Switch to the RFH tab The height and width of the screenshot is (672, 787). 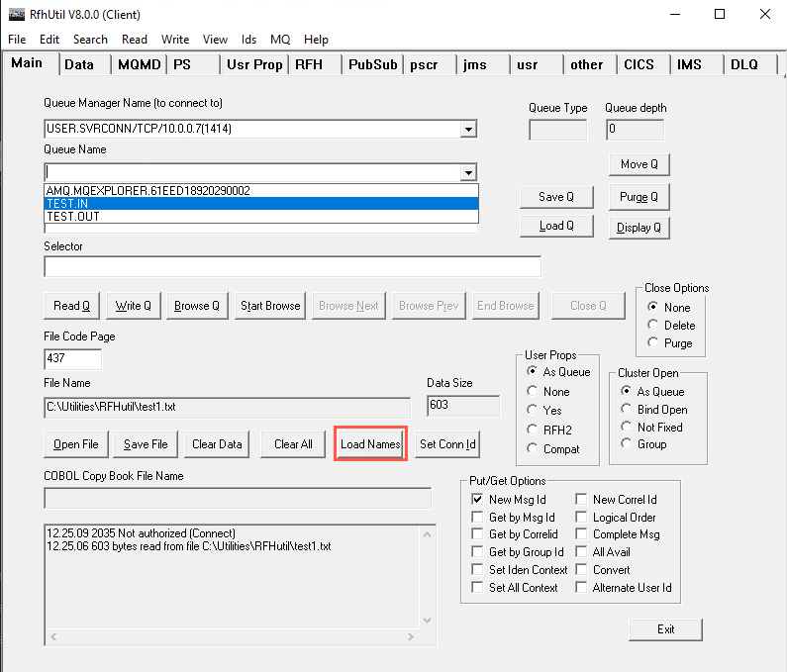[x=316, y=64]
